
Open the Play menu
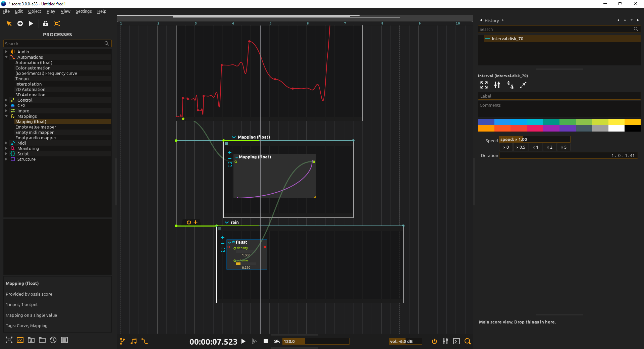coord(51,11)
